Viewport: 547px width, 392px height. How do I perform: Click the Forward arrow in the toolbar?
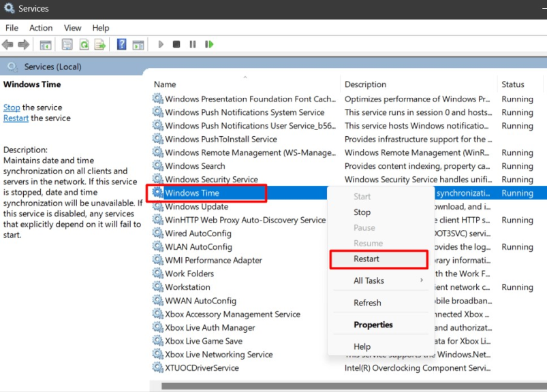pos(24,45)
